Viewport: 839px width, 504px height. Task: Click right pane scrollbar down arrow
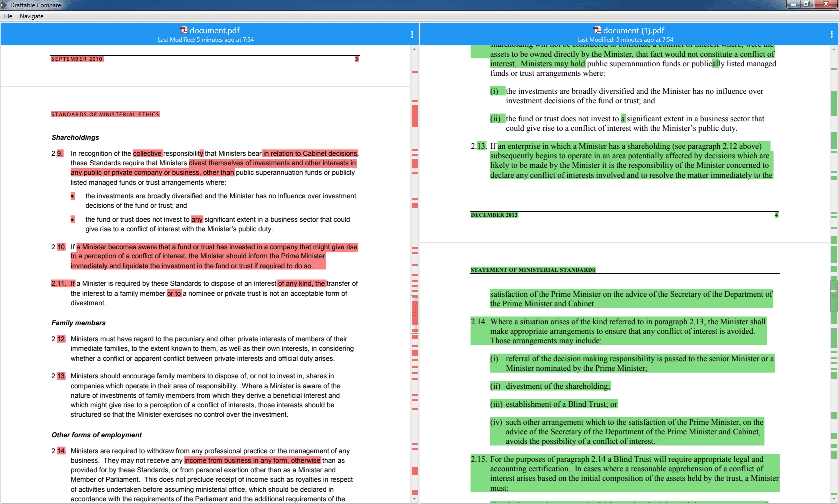[834, 499]
